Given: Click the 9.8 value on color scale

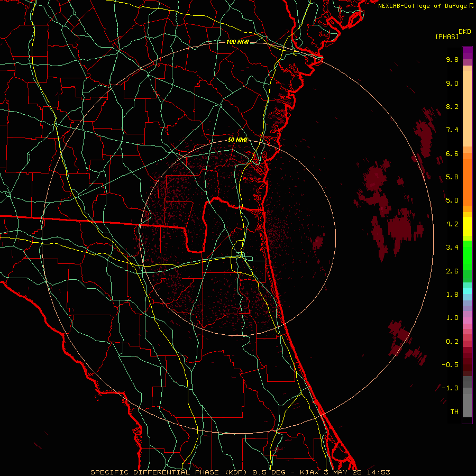Looking at the screenshot, I should [x=452, y=59].
